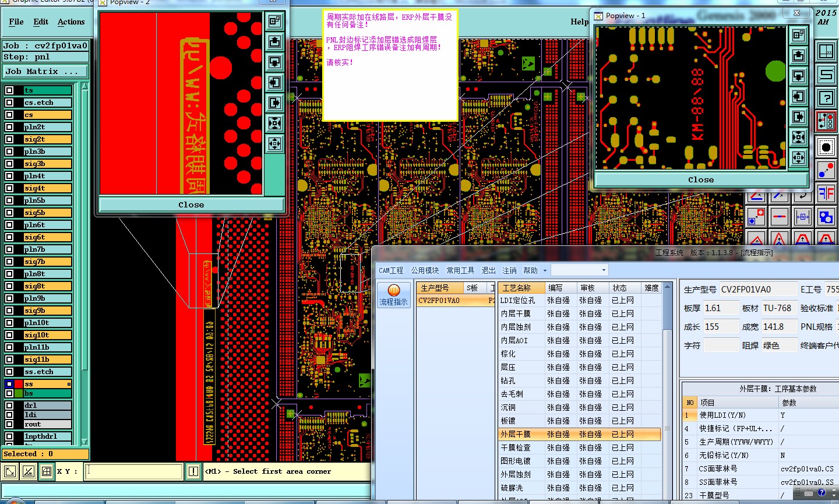Open the Help menu in Graphic Editor
839x504 pixels.
(579, 22)
